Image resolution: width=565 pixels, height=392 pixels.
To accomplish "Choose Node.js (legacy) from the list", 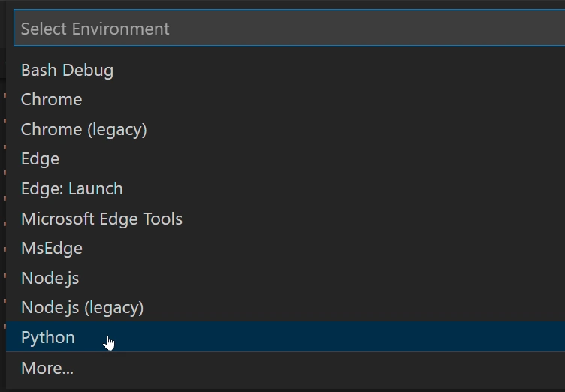I will 83,307.
